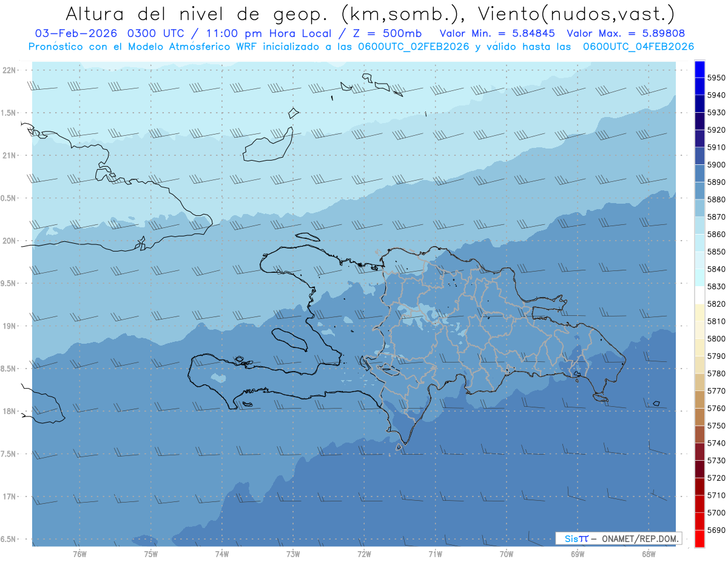The width and height of the screenshot is (728, 562).
Task: Click the colorbar swatch between 5810 and 5820
Action: [x=699, y=312]
